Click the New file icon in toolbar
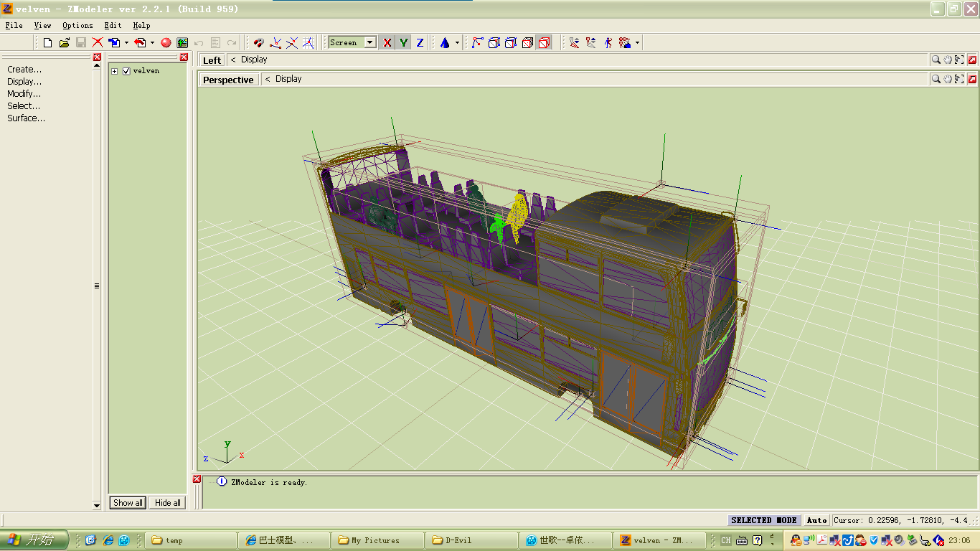 click(x=47, y=43)
